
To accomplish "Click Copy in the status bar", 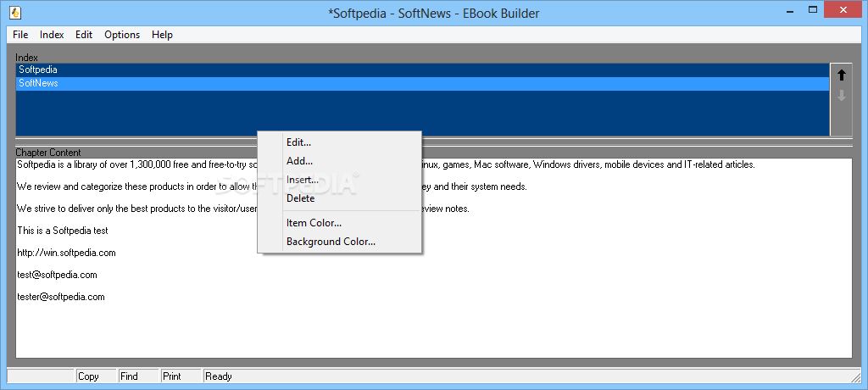I will tap(96, 376).
